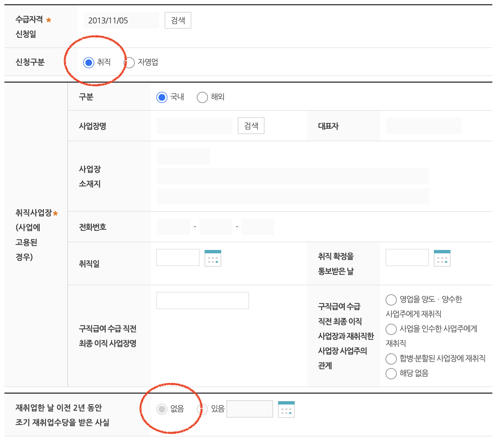Select 사업을 인수한 사업주에게 재취직 option
Screen dimensions: 504x445
(x=391, y=329)
